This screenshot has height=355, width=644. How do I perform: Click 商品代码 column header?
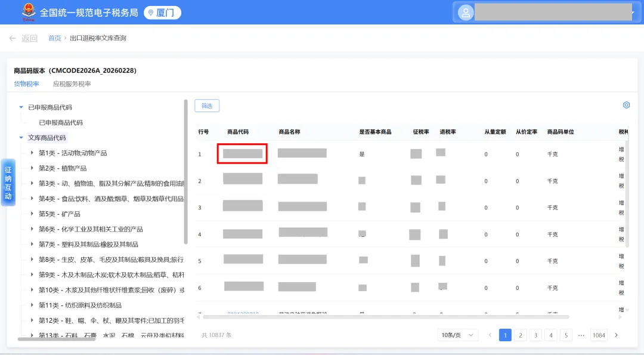(238, 132)
